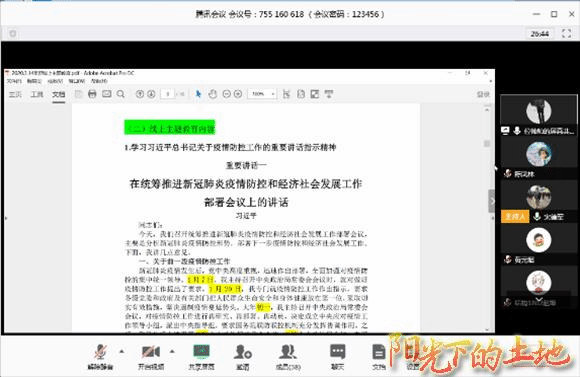
Task: Open the Chat panel
Action: coord(337,356)
